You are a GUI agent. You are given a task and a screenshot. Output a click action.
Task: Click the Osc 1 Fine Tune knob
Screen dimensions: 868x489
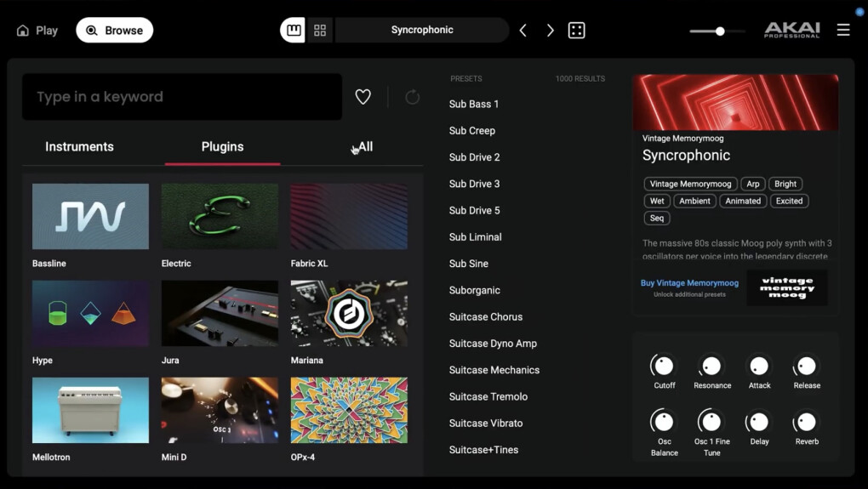711,422
